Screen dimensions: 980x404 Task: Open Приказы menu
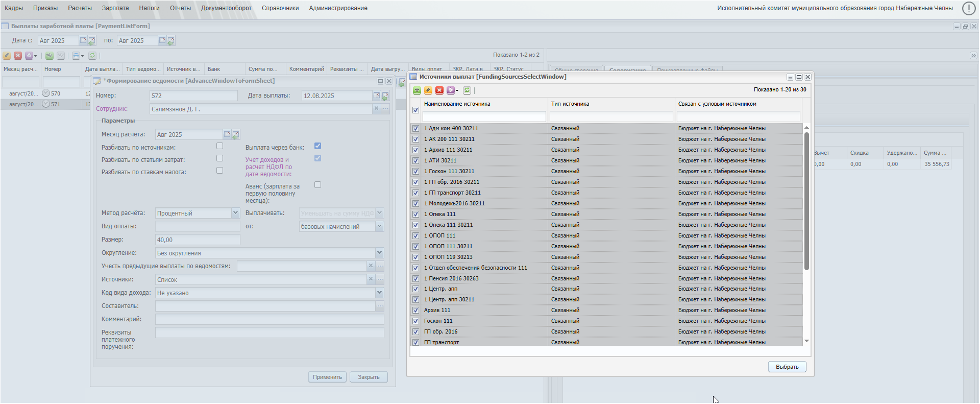[45, 8]
